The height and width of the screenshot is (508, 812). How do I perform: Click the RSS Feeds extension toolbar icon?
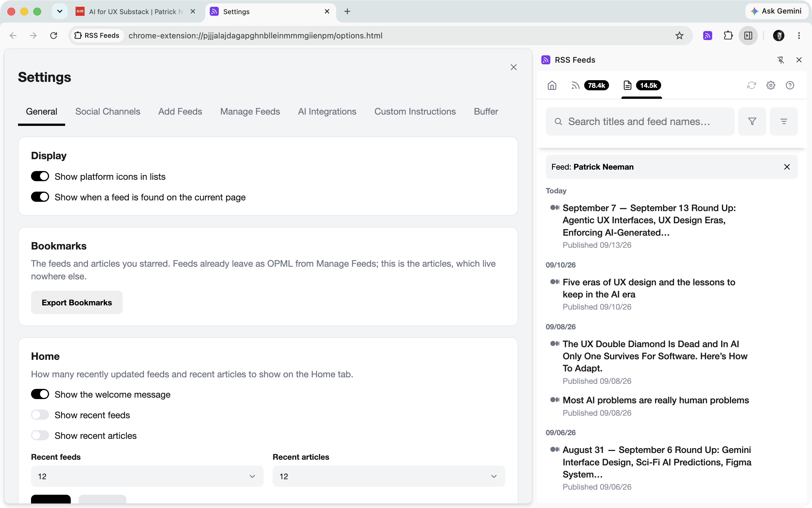click(708, 36)
